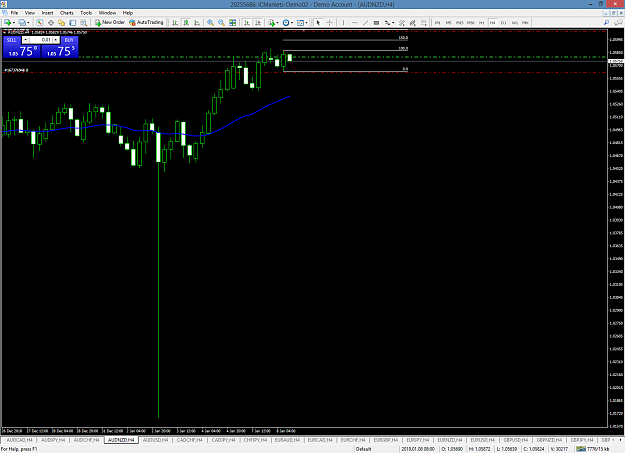Switch to the M30 timeframe
The height and width of the screenshot is (453, 625).
pos(471,23)
